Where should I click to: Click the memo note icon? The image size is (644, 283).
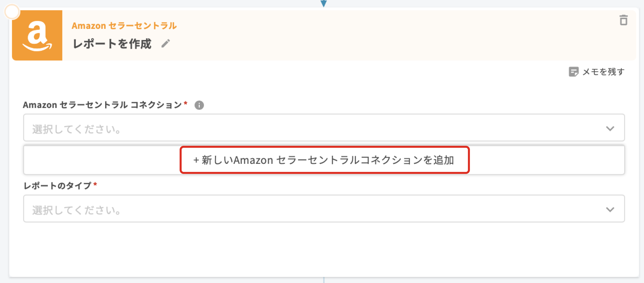573,72
